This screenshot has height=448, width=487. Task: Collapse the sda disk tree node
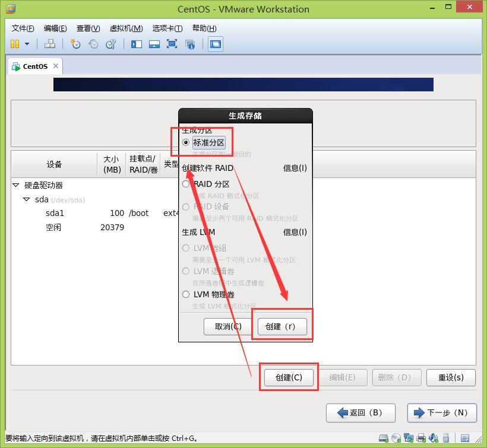pyautogui.click(x=26, y=199)
